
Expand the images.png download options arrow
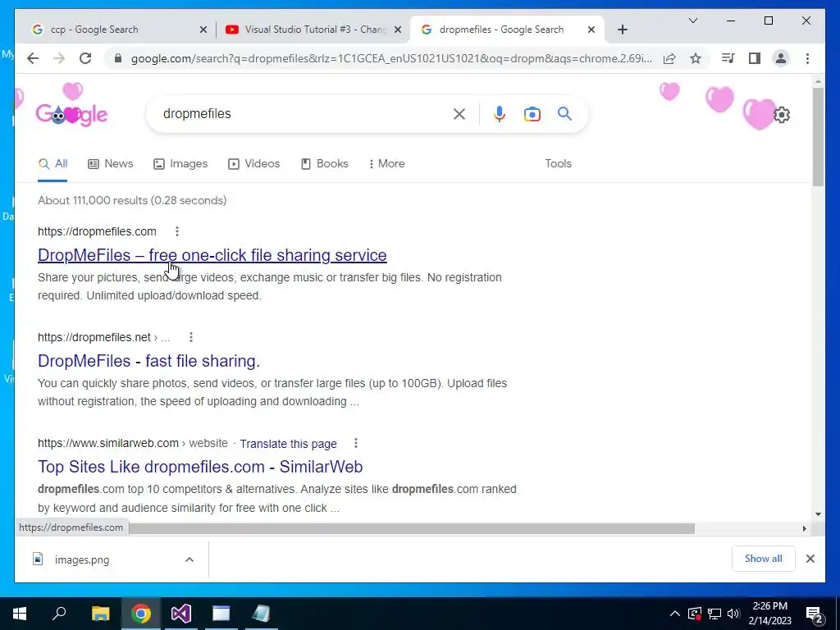[x=189, y=559]
